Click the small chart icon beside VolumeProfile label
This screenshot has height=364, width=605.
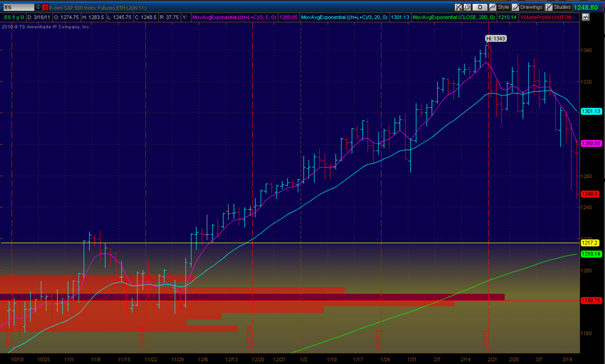[586, 17]
